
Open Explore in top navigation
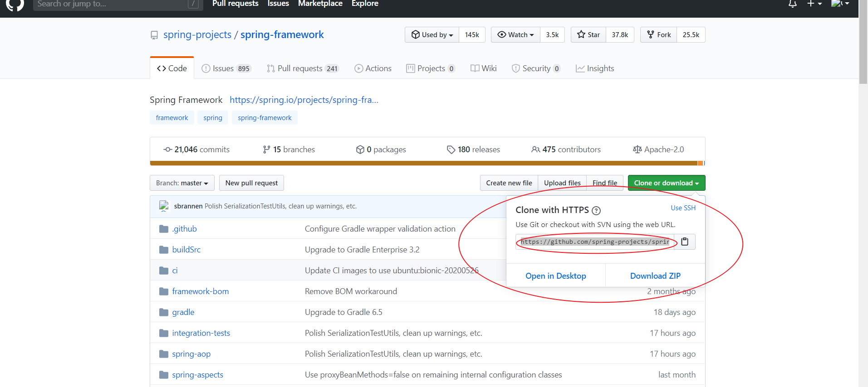pos(365,4)
